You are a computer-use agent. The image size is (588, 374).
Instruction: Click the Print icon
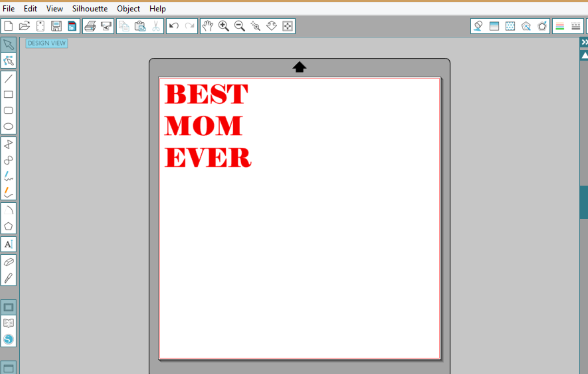[x=90, y=26]
